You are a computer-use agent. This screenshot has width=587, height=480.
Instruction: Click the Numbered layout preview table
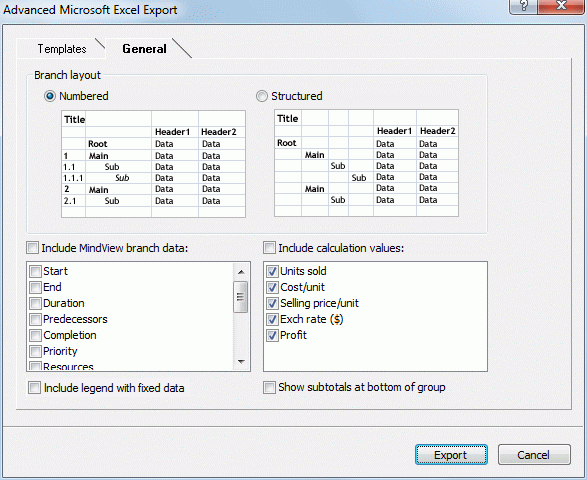pos(153,164)
